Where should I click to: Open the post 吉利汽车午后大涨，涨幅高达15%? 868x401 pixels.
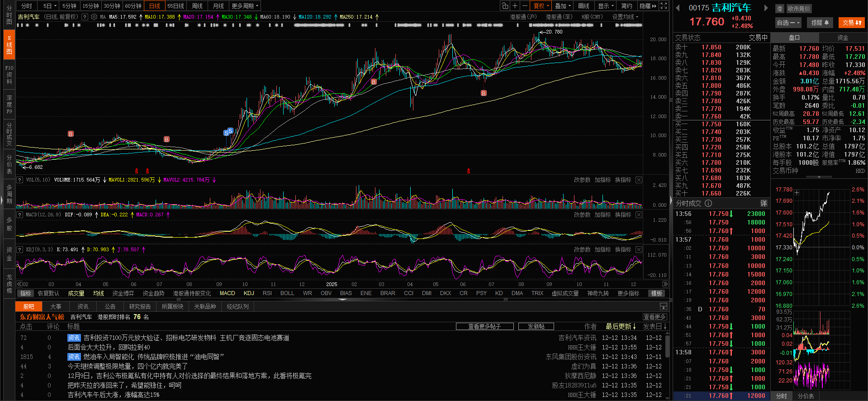pos(114,395)
